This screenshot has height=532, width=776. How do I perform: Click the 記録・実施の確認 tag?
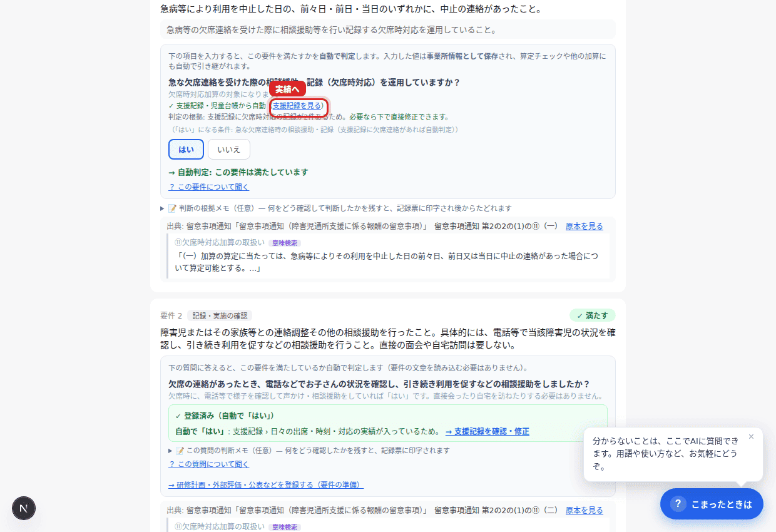(219, 315)
